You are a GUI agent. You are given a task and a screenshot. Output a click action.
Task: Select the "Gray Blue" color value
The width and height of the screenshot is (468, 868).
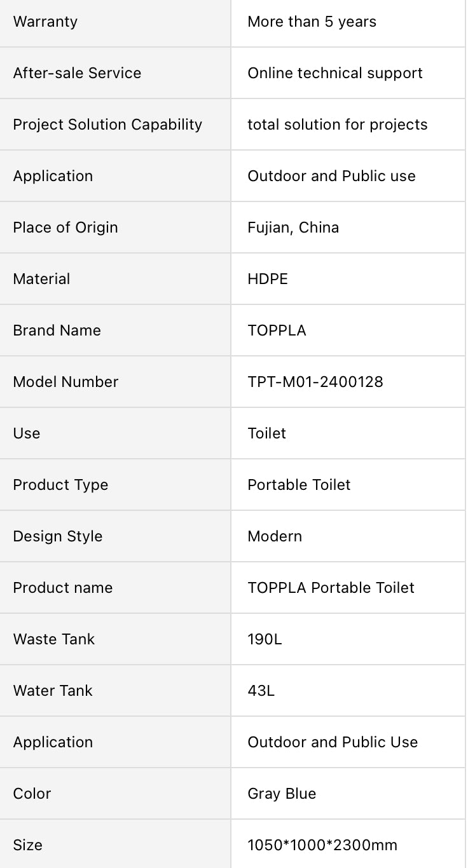click(x=282, y=794)
